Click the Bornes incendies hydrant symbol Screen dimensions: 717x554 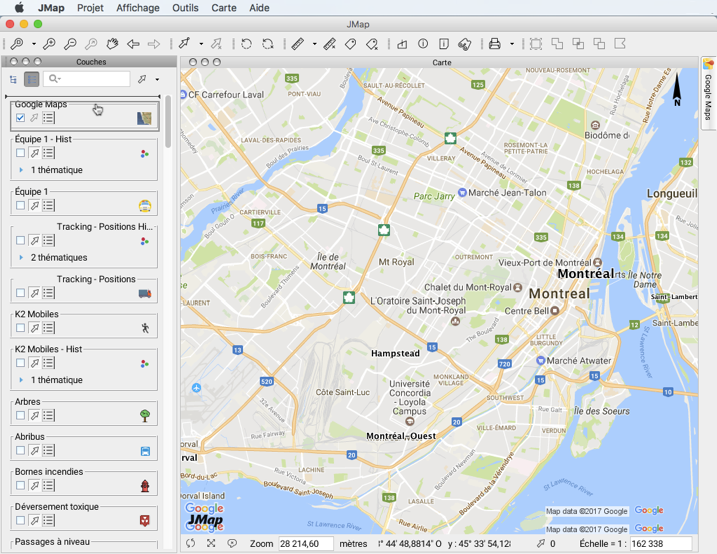[145, 485]
